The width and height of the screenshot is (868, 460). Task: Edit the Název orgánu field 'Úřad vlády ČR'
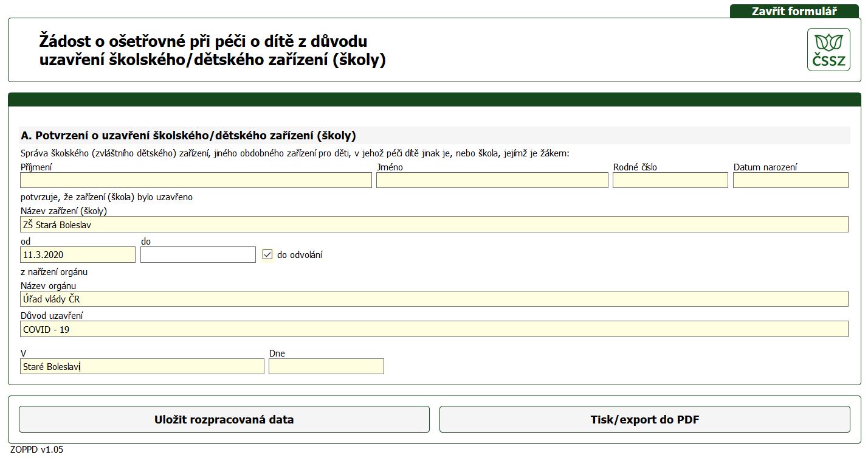(x=434, y=299)
